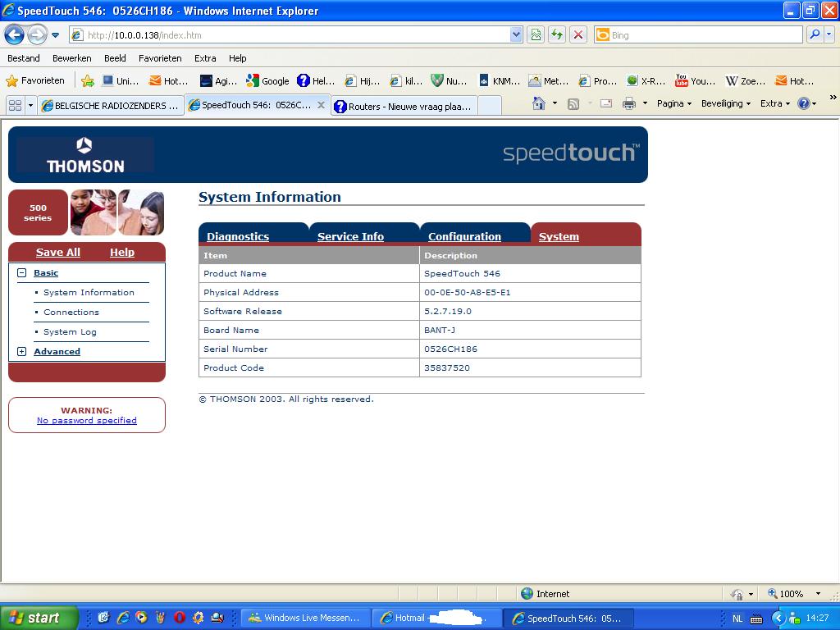Open the Bewerken menu
This screenshot has height=630, width=840.
click(72, 58)
